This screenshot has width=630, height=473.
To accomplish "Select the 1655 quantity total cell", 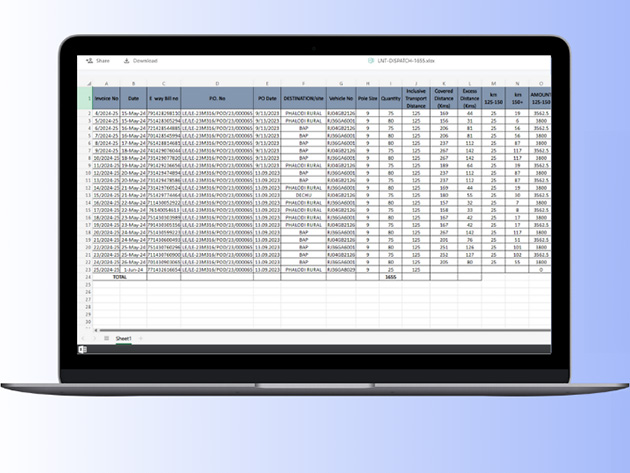I will coord(390,276).
